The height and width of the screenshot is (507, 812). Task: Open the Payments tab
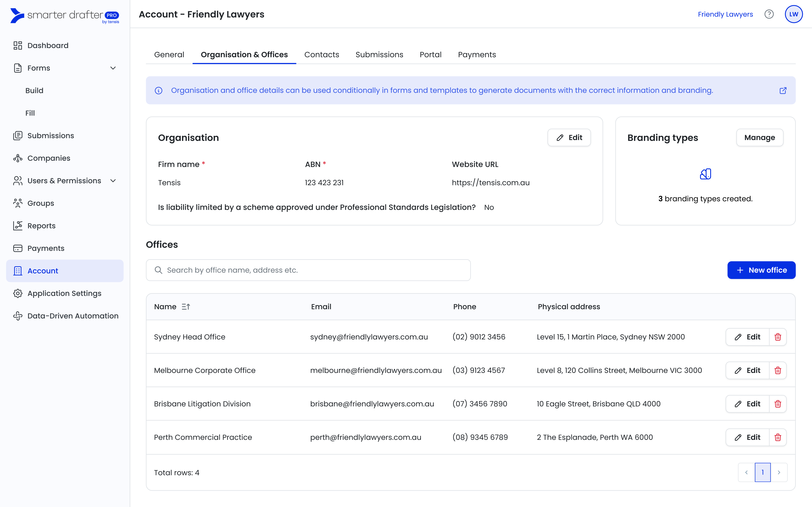476,55
